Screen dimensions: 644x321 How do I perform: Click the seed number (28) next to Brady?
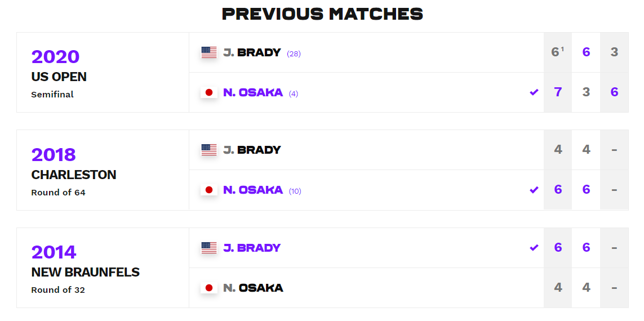tap(294, 53)
